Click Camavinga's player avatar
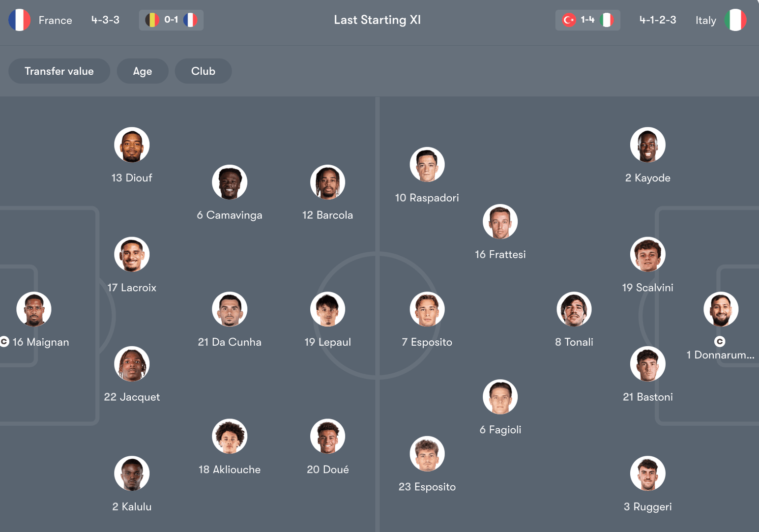 [230, 182]
